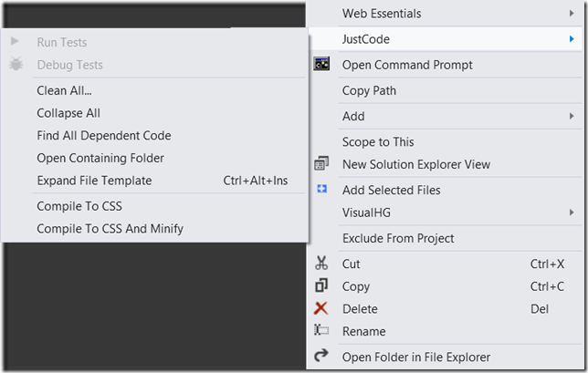This screenshot has height=373, width=588.
Task: Select Compile To CSS And Minify
Action: (110, 229)
